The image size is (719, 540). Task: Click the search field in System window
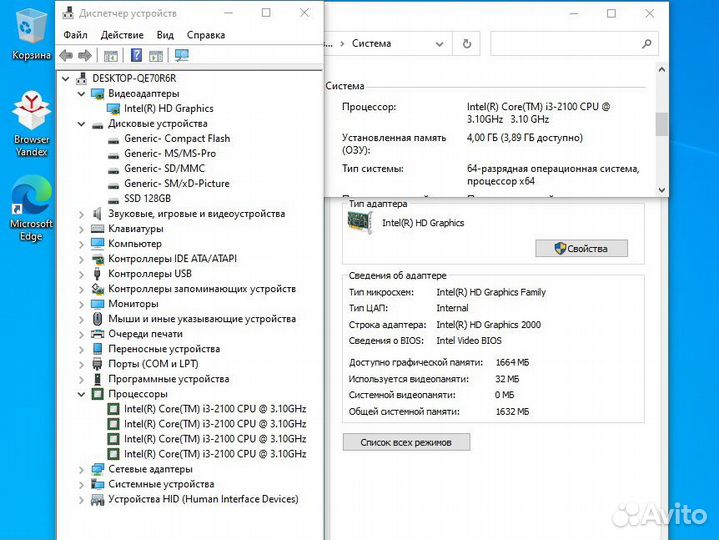(x=574, y=44)
